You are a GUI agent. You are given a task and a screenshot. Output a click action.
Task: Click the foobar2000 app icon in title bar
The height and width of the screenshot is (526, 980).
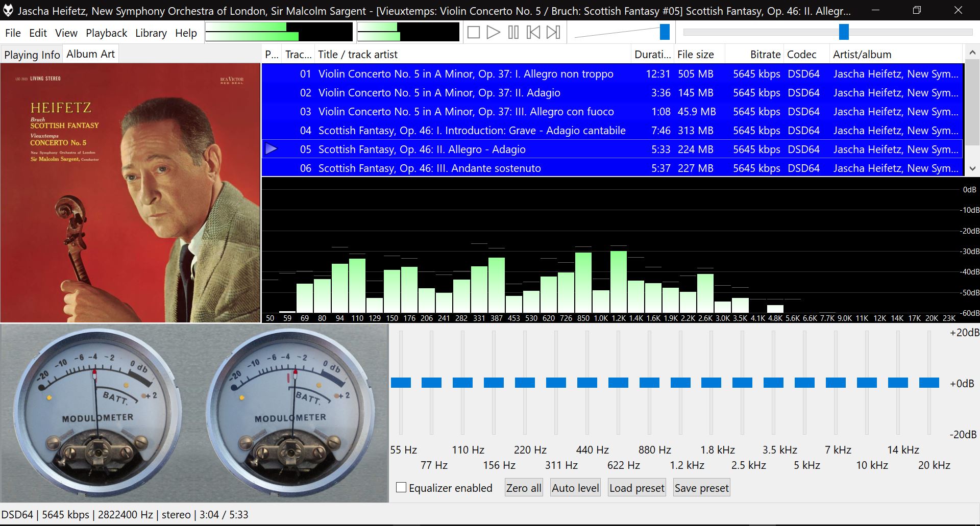pyautogui.click(x=8, y=10)
